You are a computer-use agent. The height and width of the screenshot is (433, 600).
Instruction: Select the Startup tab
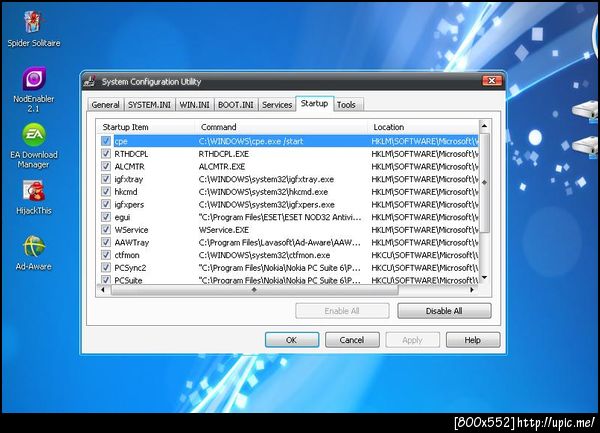[315, 103]
